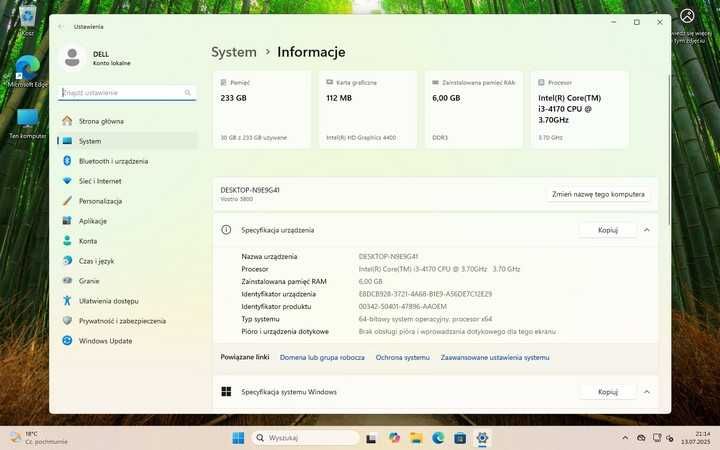Open Zaawansowane ustawienia systemu link

click(495, 357)
